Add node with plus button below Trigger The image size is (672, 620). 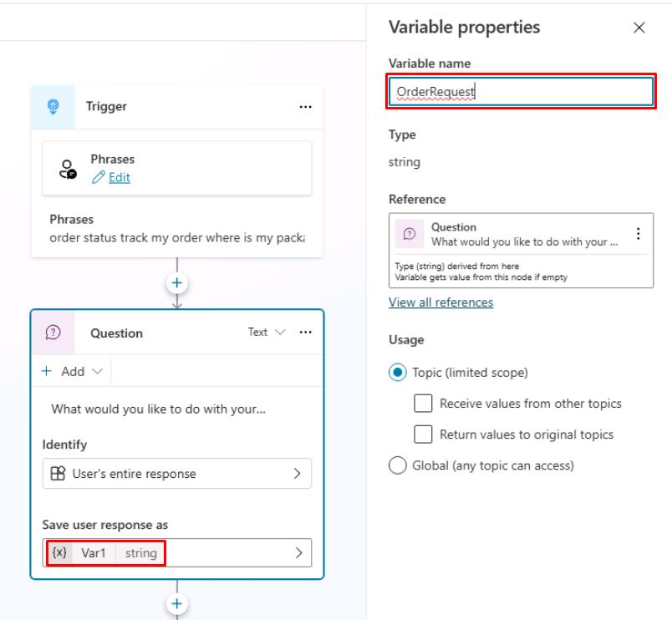click(177, 282)
